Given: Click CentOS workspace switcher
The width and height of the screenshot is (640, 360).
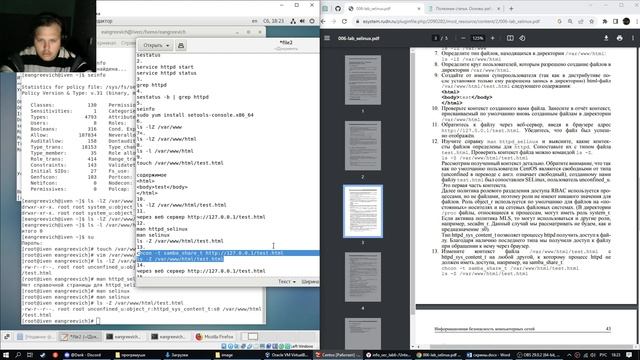Looking at the screenshot, I should pyautogui.click(x=249, y=337).
